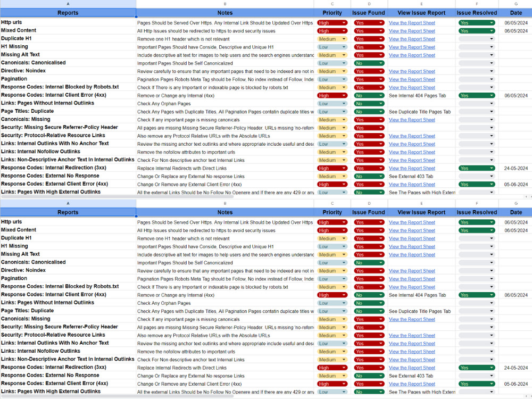Viewport: 532px width, 399px height.
Task: Open Priority dropdown for Http urls in bottom sheet
Action: [x=332, y=222]
